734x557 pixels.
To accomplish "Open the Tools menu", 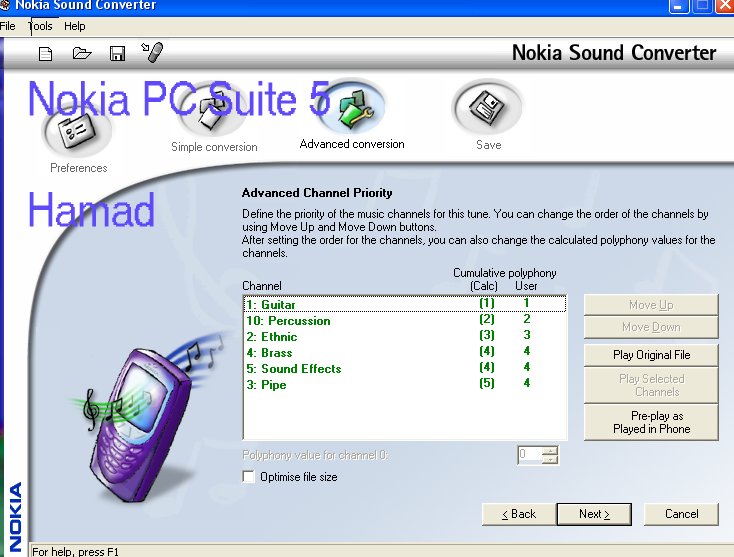I will click(41, 26).
